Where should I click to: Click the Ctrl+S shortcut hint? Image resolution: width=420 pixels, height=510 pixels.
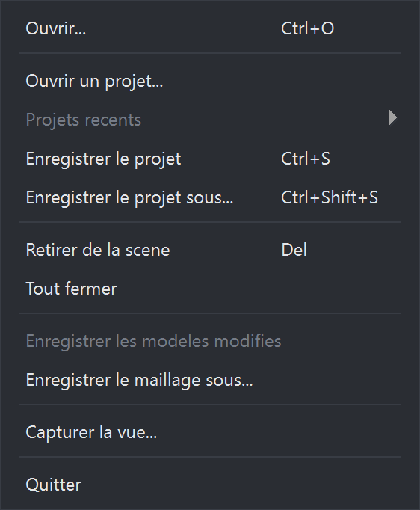[306, 159]
